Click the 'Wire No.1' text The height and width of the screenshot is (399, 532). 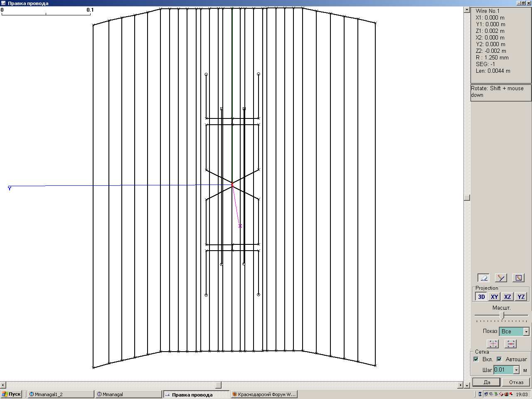click(488, 11)
